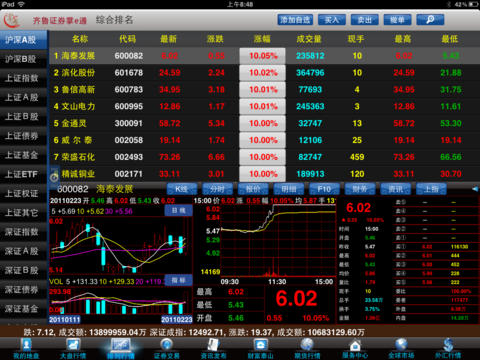Open the highlighted laptop quotes icon

[120, 349]
